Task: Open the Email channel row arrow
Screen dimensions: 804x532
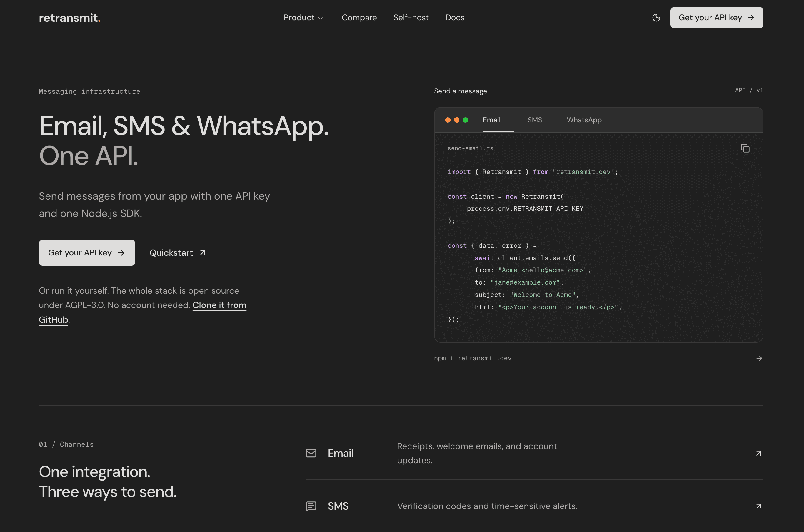Action: coord(758,453)
